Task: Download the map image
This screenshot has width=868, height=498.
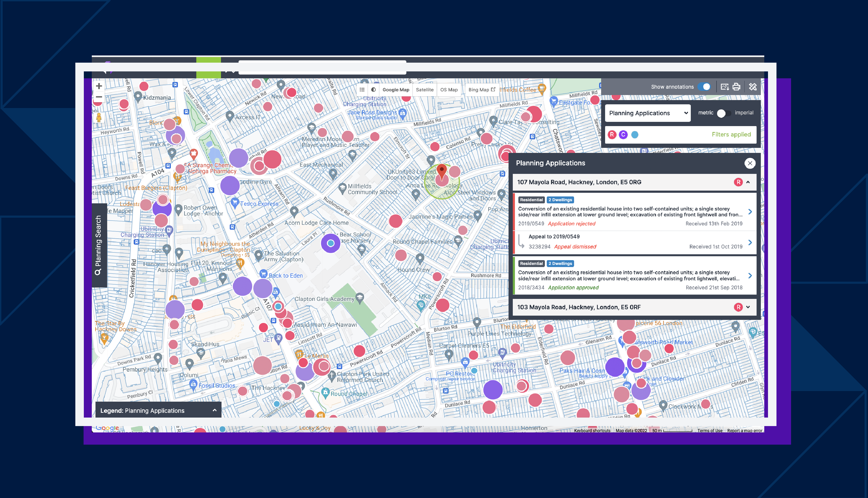Action: tap(724, 87)
